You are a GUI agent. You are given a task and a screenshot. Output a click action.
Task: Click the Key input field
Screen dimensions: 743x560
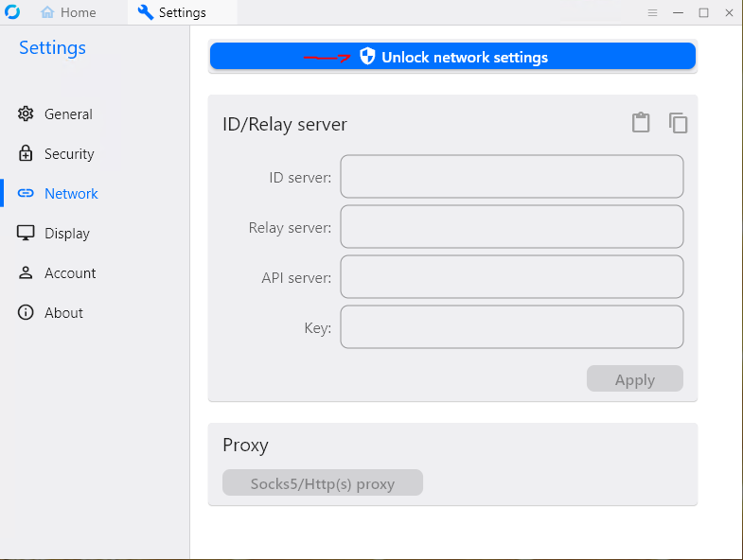coord(511,327)
